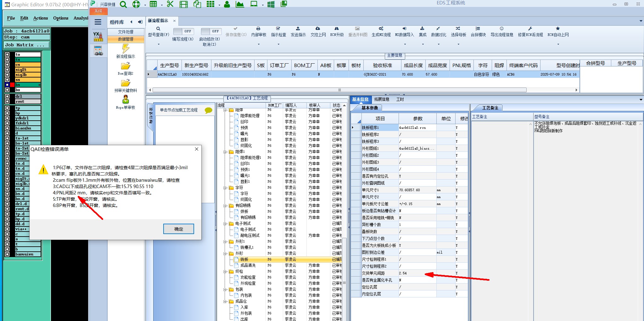The height and width of the screenshot is (321, 644).
Task: Check the 'biaozhu' layer checkbox
Action: coord(7,129)
